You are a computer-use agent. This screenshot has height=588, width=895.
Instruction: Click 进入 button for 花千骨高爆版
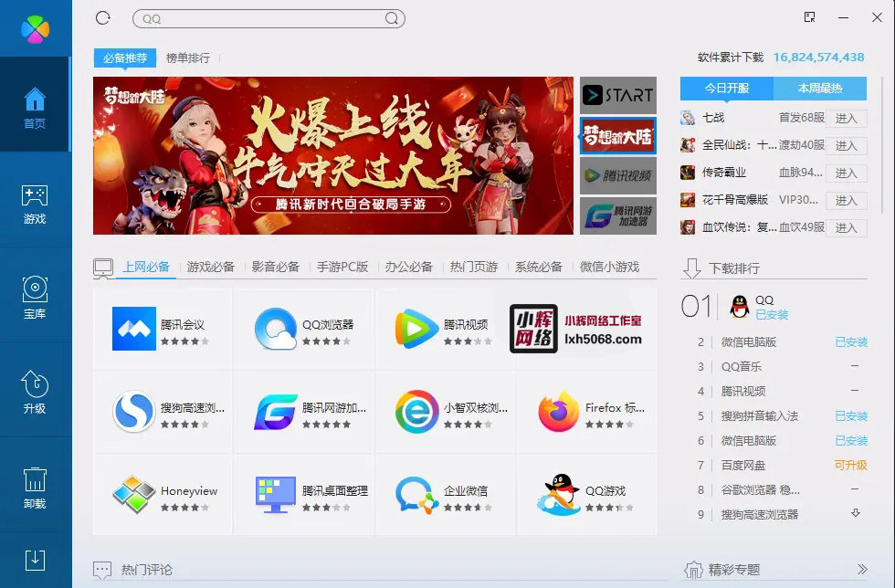pos(847,200)
